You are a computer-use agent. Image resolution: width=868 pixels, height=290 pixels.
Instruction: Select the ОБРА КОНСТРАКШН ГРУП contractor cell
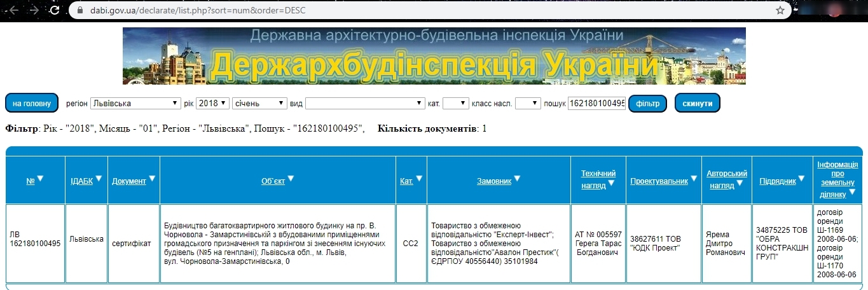click(x=782, y=243)
